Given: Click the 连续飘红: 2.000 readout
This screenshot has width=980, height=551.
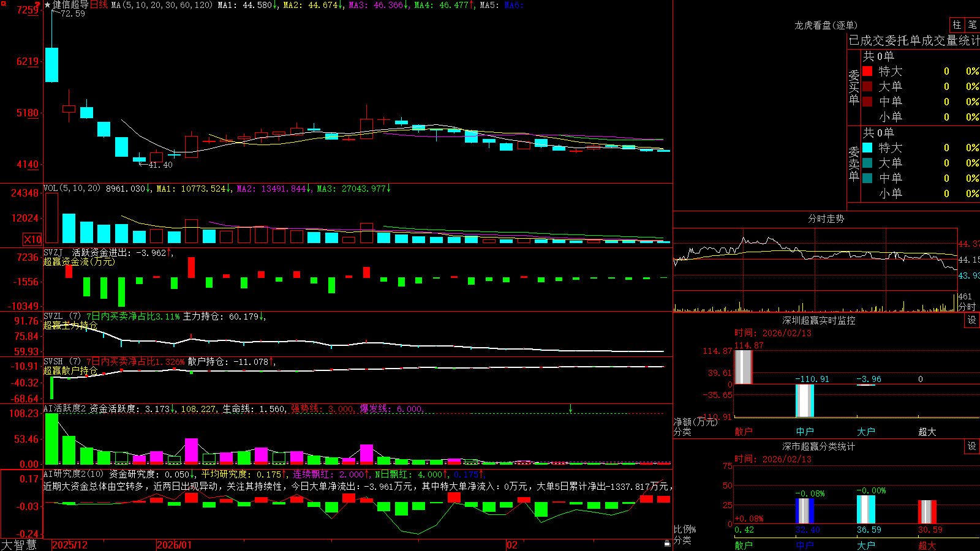Looking at the screenshot, I should click(x=328, y=474).
